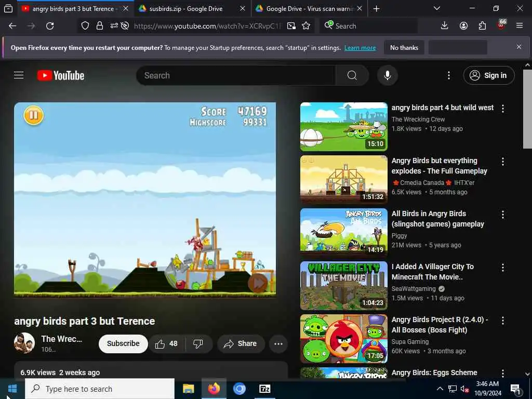Open File Explorer from taskbar
This screenshot has width=532, height=399.
188,389
